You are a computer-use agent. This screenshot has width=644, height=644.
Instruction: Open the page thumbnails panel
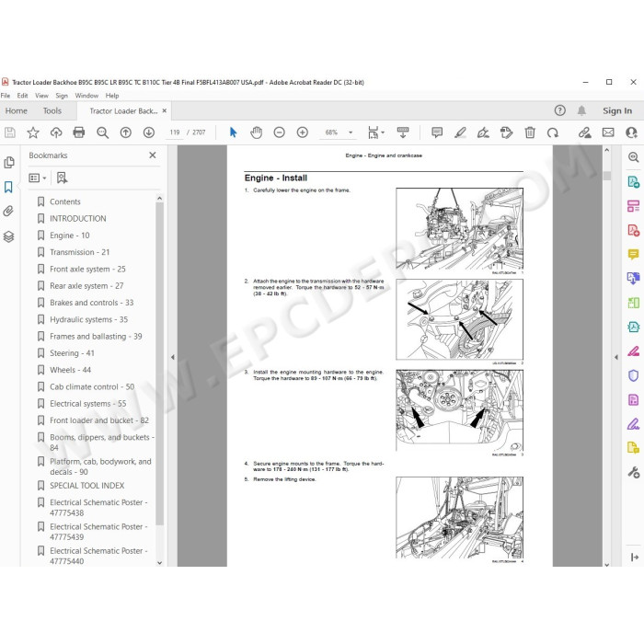coord(8,162)
